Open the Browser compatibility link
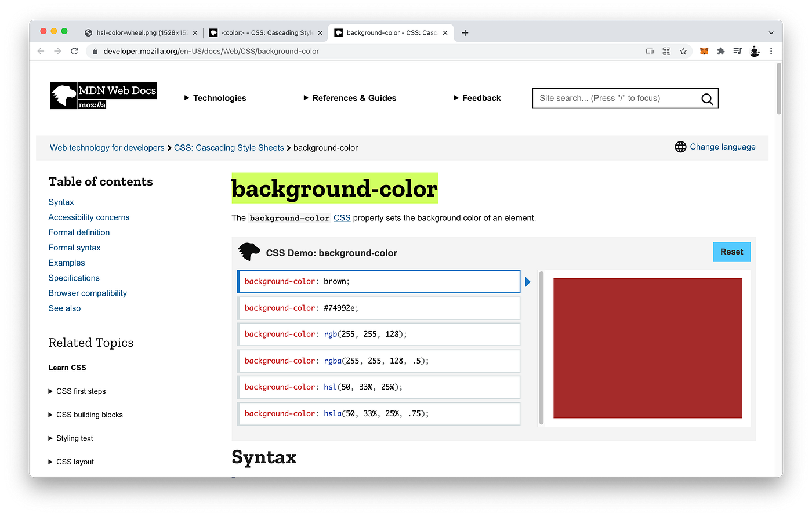Viewport: 812px width, 516px height. (88, 293)
